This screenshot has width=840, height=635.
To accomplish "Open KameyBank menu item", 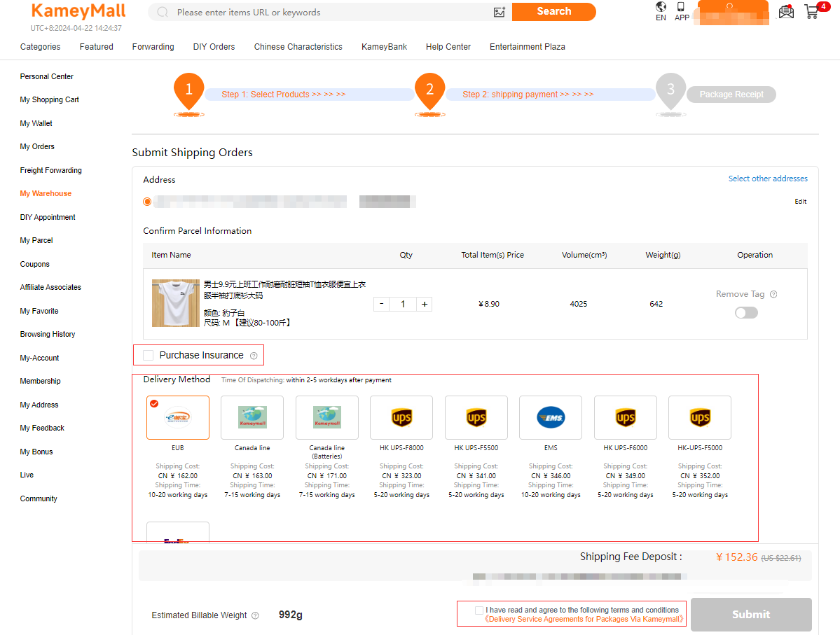I will (384, 47).
